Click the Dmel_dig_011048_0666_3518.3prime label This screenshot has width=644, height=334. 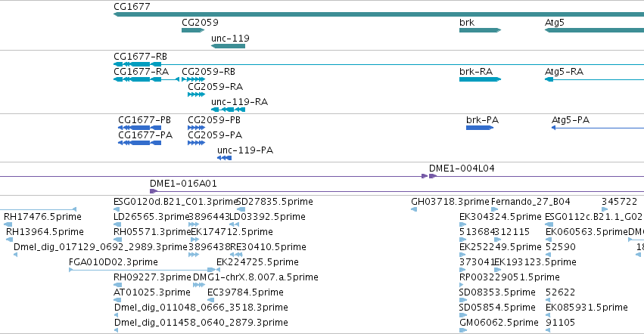pyautogui.click(x=201, y=308)
